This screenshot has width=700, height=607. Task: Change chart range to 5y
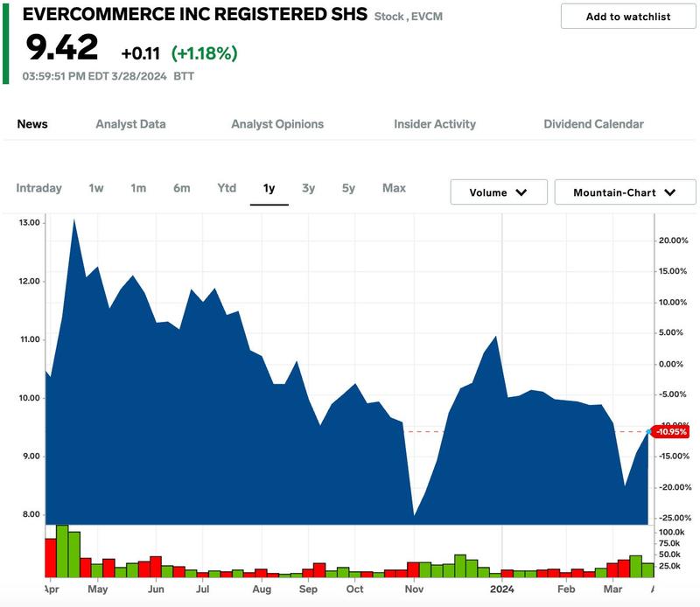348,188
